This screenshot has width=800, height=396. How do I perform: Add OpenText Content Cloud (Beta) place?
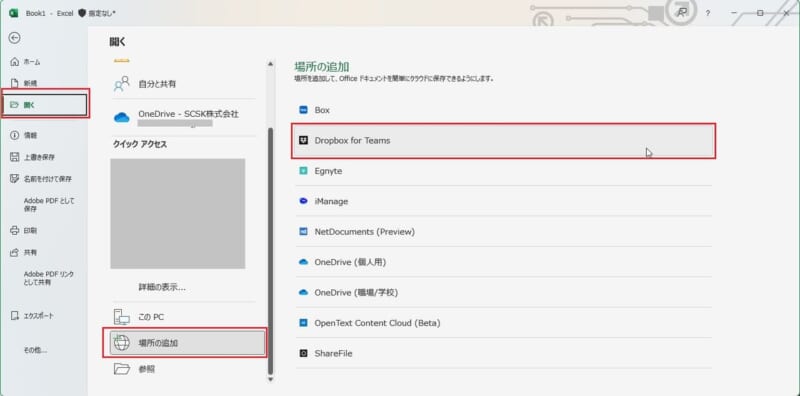(504, 323)
